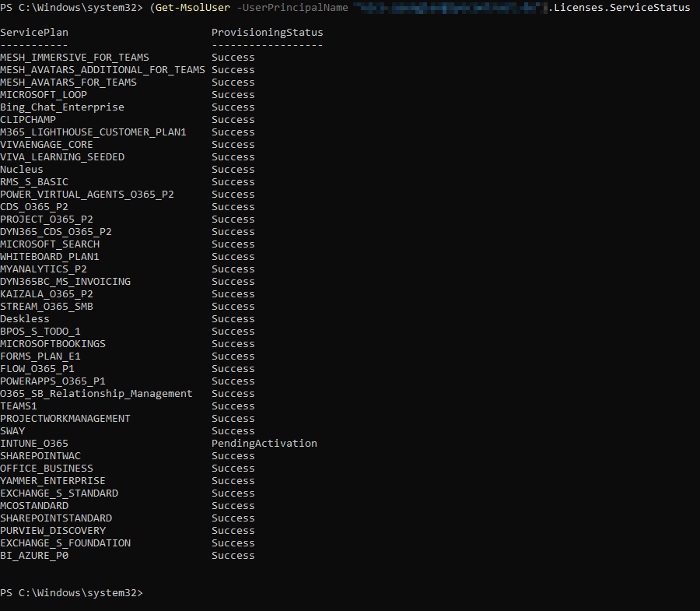
Task: Click Bing_Chat_Enterprise entry
Action: (62, 107)
